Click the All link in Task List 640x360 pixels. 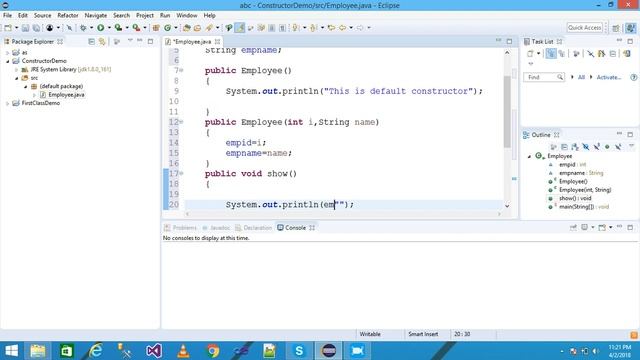[x=581, y=77]
